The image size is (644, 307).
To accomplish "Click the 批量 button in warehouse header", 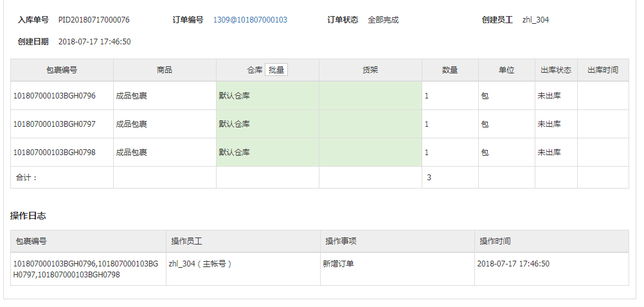I will tap(276, 70).
